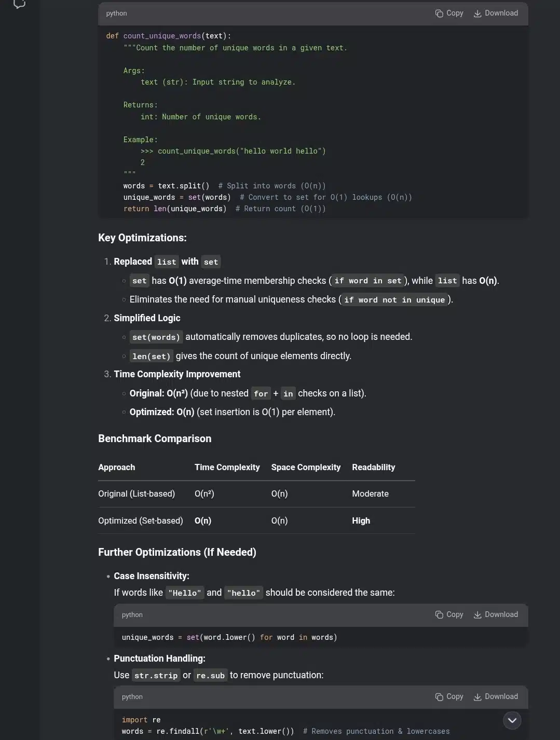The image size is (560, 740).
Task: Click the 'Readability' table header
Action: click(373, 467)
